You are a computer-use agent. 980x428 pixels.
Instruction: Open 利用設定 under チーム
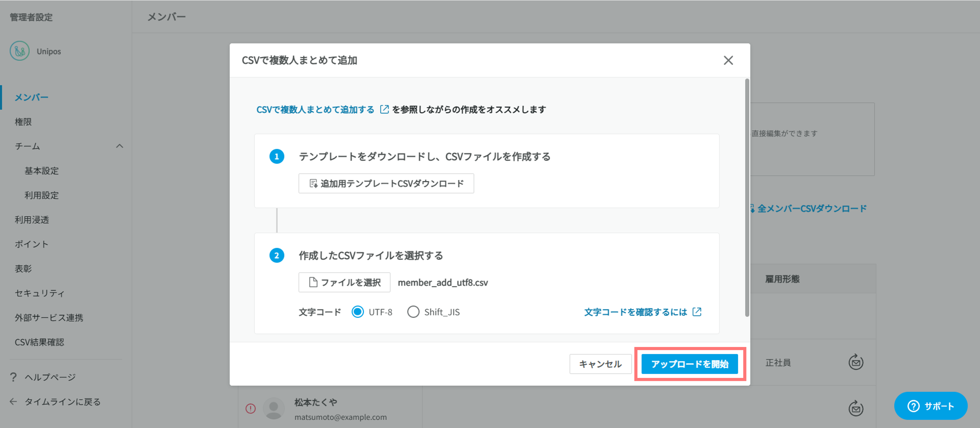pos(42,195)
